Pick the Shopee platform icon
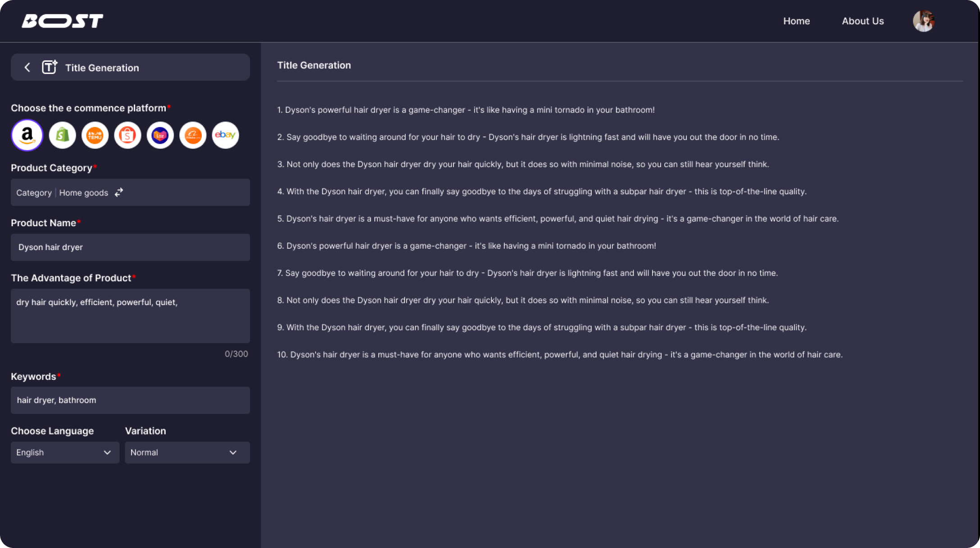The height and width of the screenshot is (548, 980). pyautogui.click(x=127, y=135)
